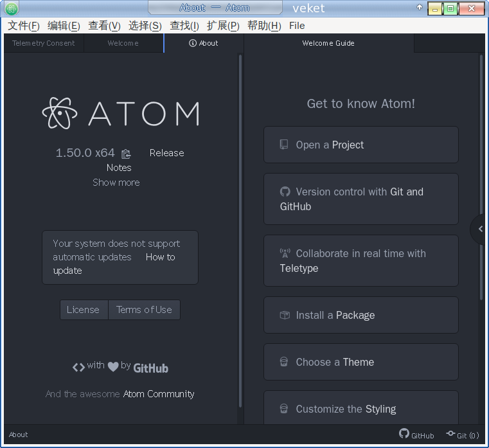This screenshot has height=448, width=489.
Task: Click the 1.50.0 x64 version text
Action: click(85, 153)
